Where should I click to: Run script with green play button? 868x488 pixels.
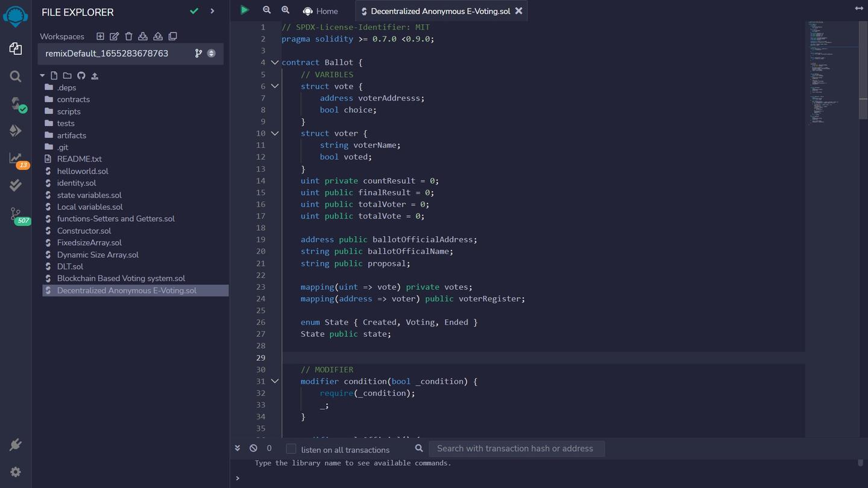(x=244, y=10)
